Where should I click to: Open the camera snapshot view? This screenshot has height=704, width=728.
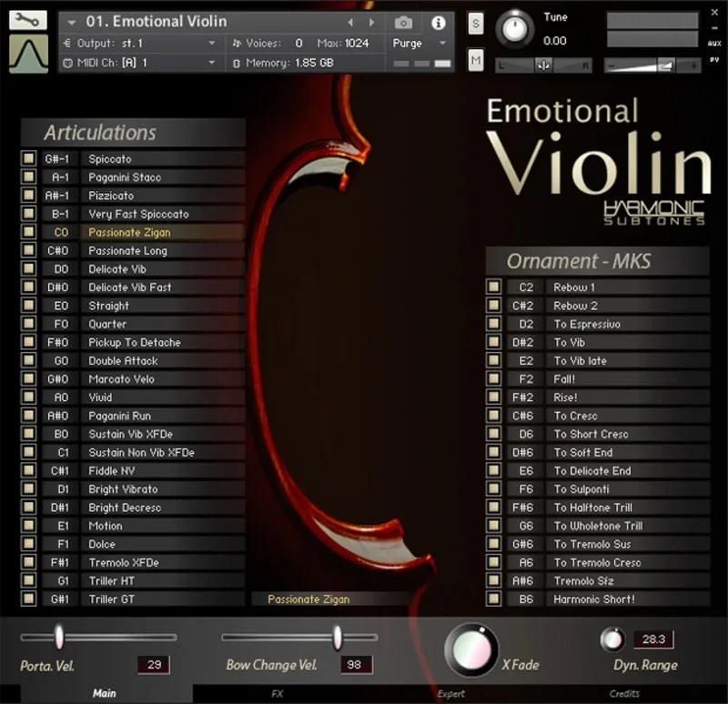403,22
